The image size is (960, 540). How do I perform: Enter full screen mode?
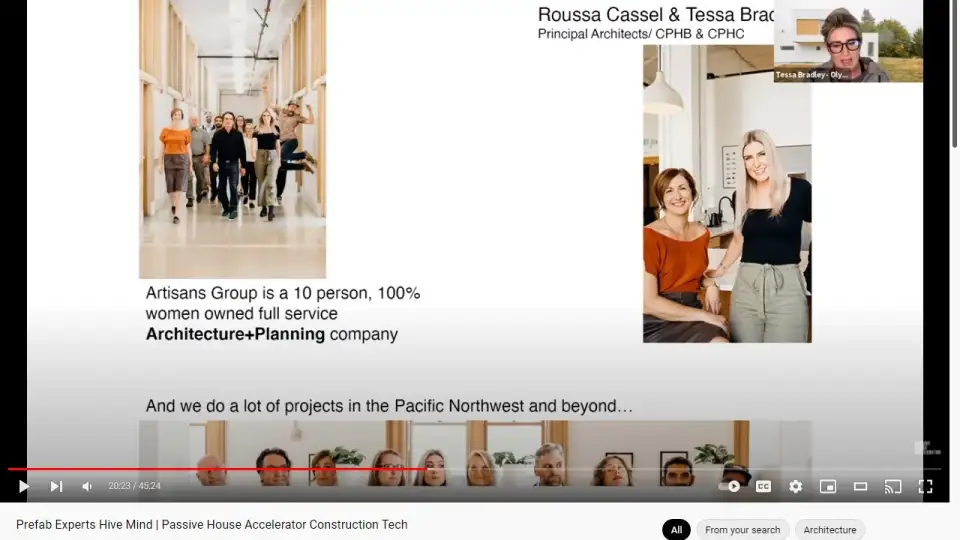[925, 486]
